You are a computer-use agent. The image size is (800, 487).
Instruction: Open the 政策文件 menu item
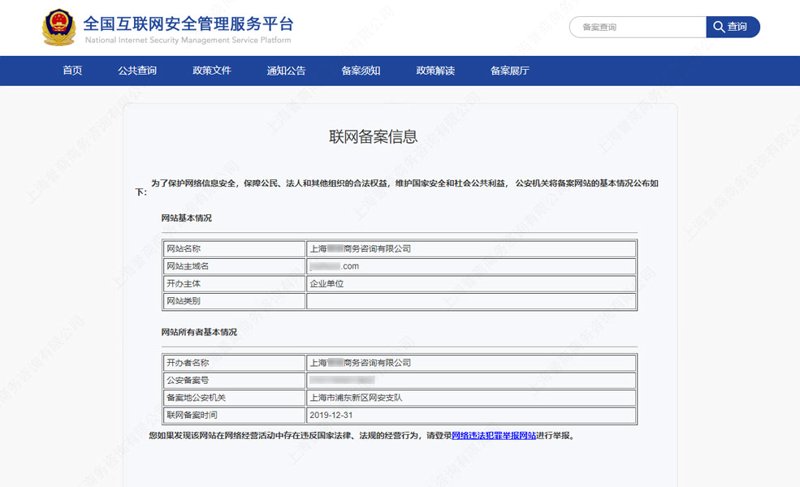[212, 70]
